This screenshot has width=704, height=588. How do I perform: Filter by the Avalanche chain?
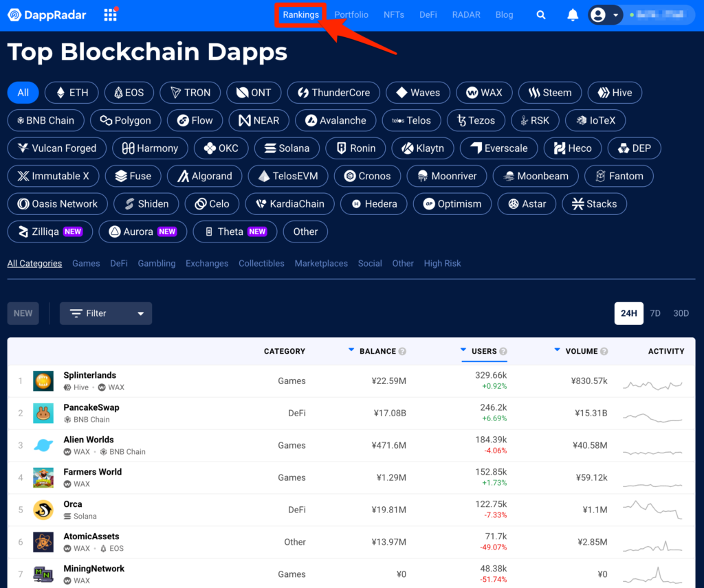[335, 121]
